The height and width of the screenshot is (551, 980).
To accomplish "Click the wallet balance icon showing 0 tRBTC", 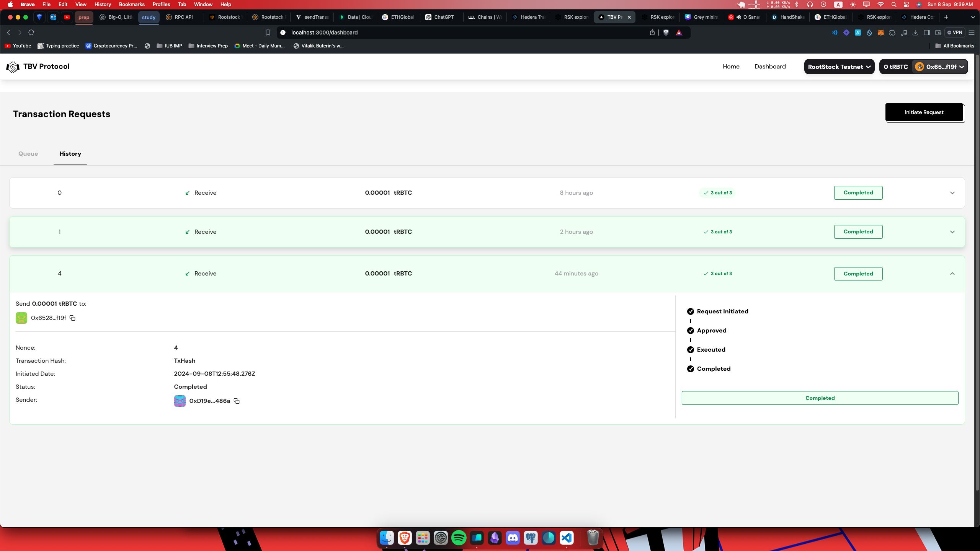I will pos(896,67).
